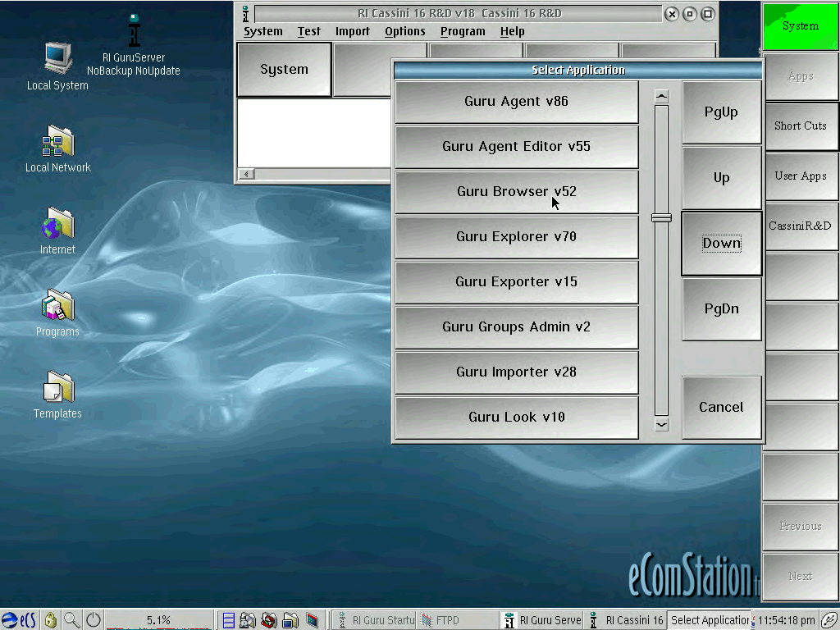Open the Templates folder icon
This screenshot has width=840, height=630.
[x=58, y=395]
